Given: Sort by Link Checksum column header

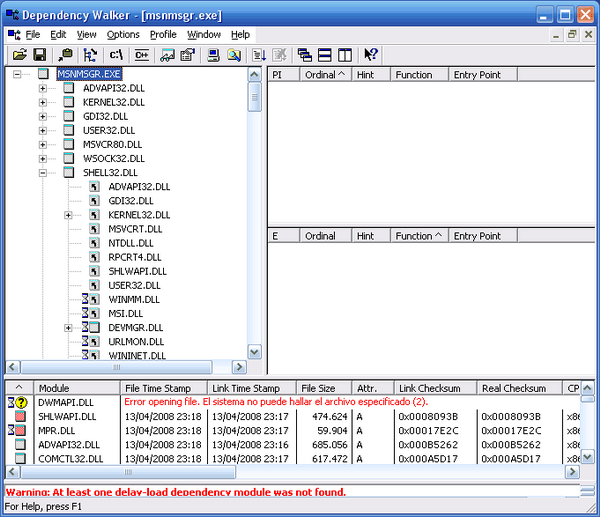Looking at the screenshot, I should click(x=435, y=388).
